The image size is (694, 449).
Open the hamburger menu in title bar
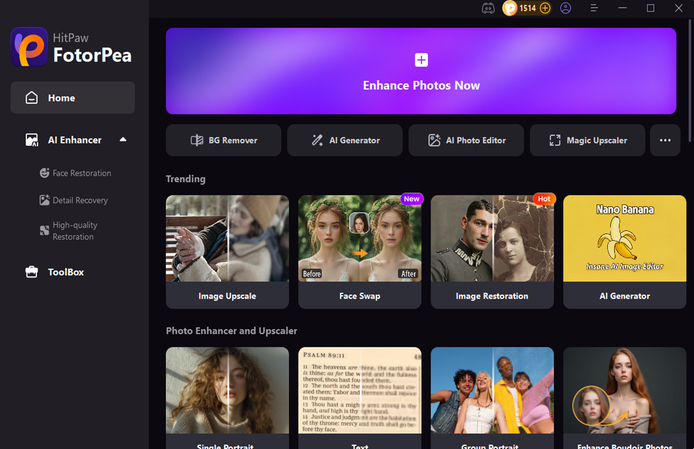(594, 8)
